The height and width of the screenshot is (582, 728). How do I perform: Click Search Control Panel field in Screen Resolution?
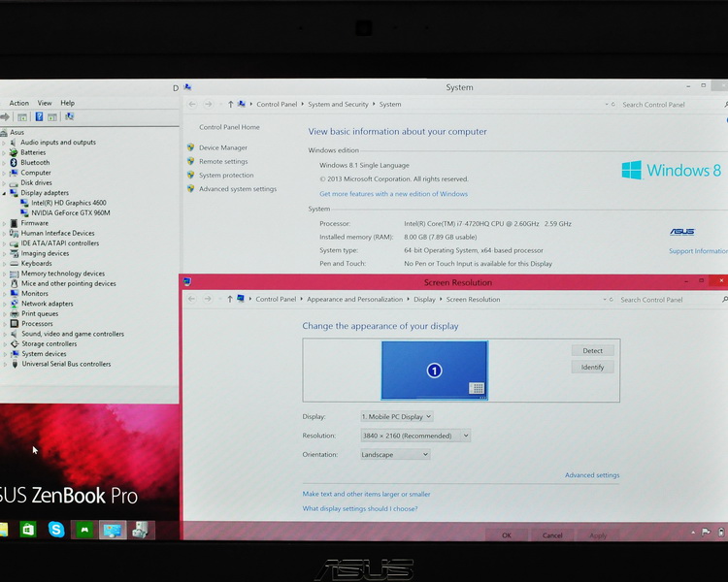coord(668,300)
